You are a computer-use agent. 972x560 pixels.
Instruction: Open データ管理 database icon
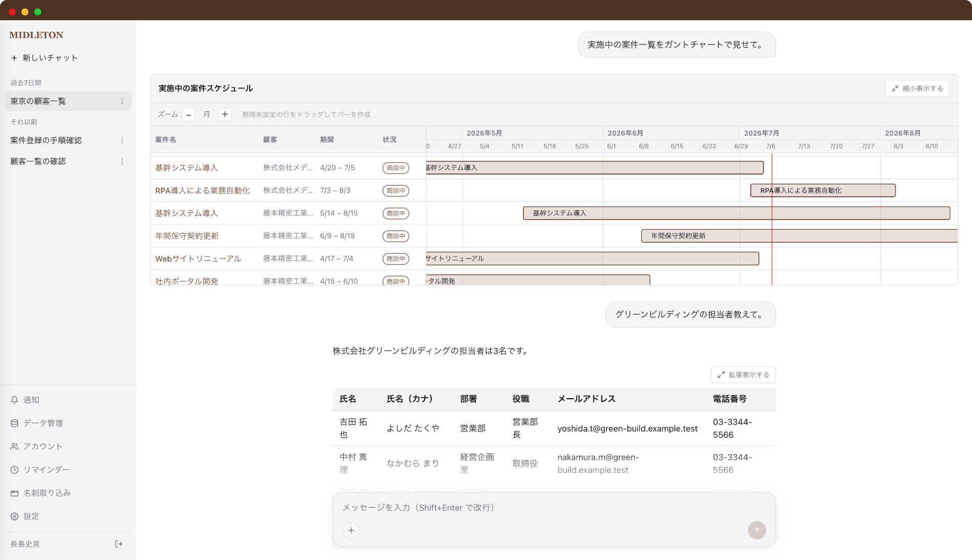(x=15, y=423)
